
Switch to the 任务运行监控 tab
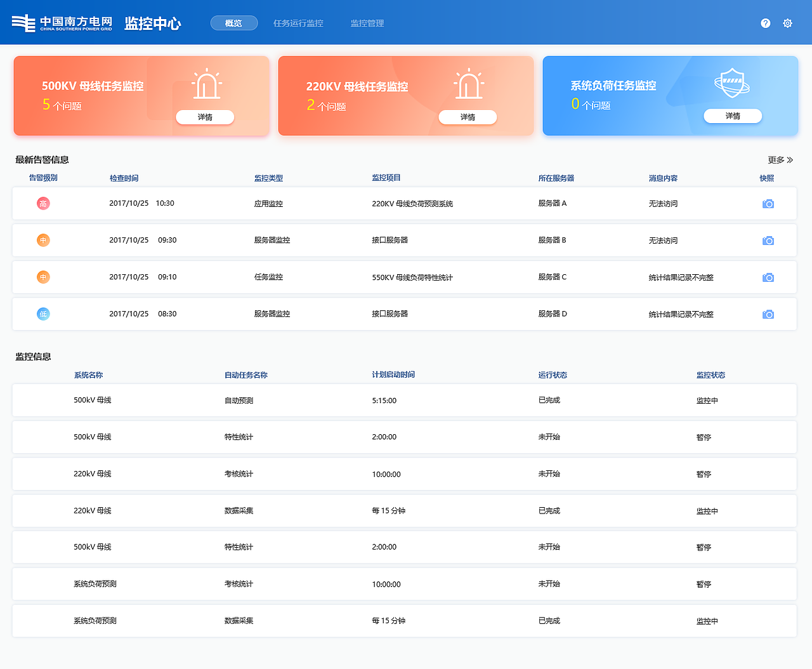pyautogui.click(x=298, y=23)
